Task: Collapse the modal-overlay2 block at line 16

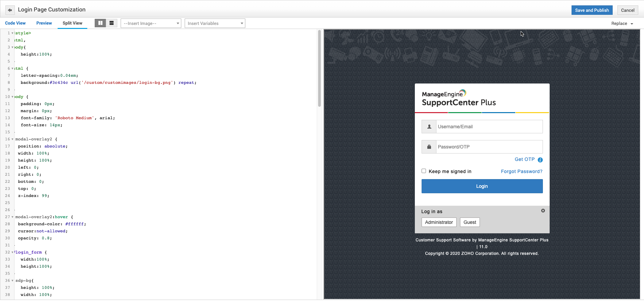Action: [12, 139]
